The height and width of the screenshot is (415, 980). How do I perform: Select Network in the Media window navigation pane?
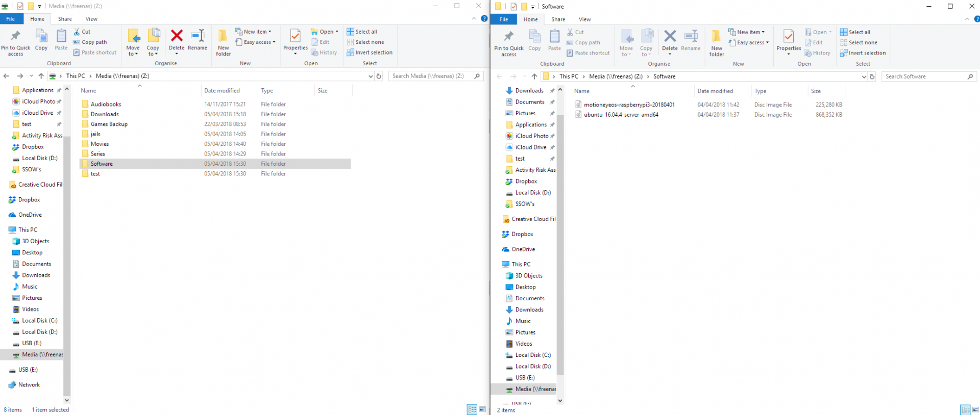point(29,385)
